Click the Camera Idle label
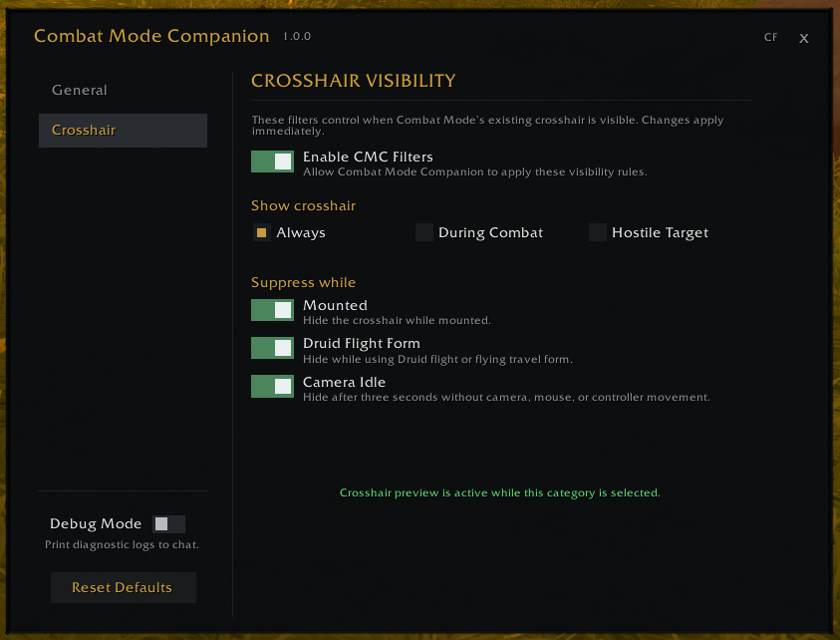 point(344,382)
